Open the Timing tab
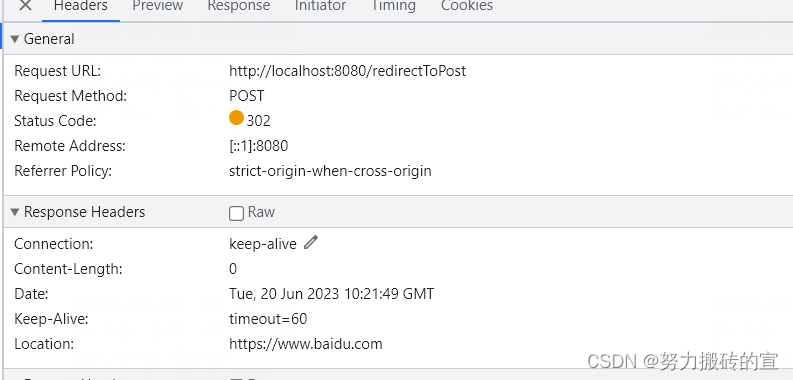 click(393, 6)
